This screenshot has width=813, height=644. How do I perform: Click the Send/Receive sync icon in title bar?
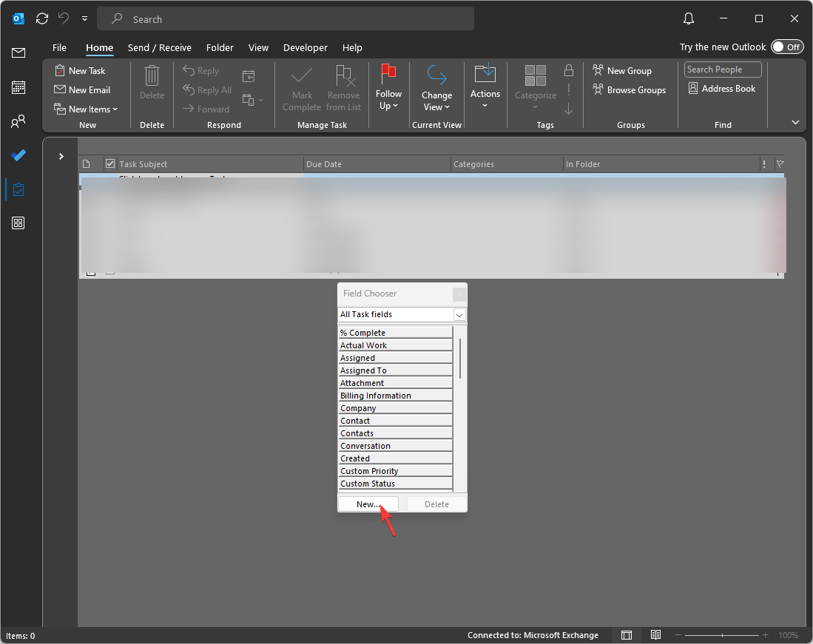point(42,18)
